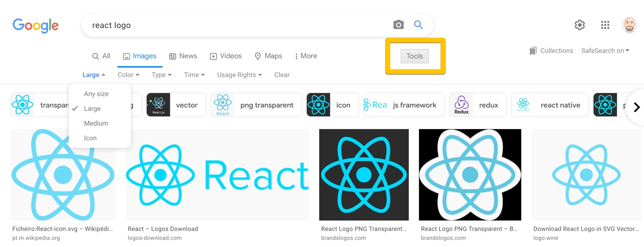Click the 'react logo' search field
The width and height of the screenshot is (644, 247).
point(236,25)
